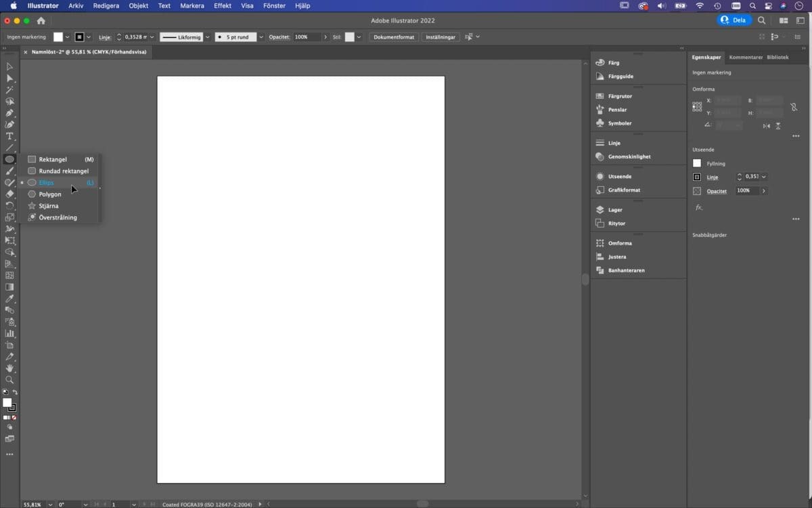Viewport: 812px width, 508px height.
Task: Open the Fönster menu
Action: [x=274, y=5]
